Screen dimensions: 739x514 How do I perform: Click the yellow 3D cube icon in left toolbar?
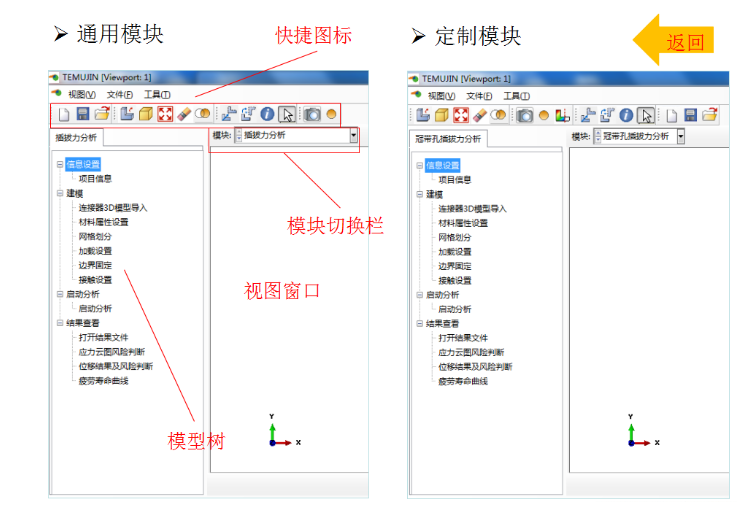146,115
